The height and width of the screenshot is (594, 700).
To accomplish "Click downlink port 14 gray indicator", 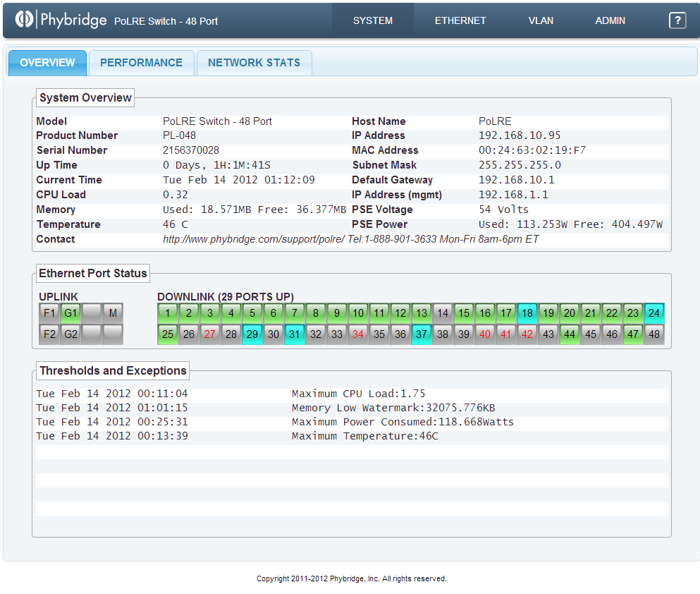I will click(x=443, y=313).
